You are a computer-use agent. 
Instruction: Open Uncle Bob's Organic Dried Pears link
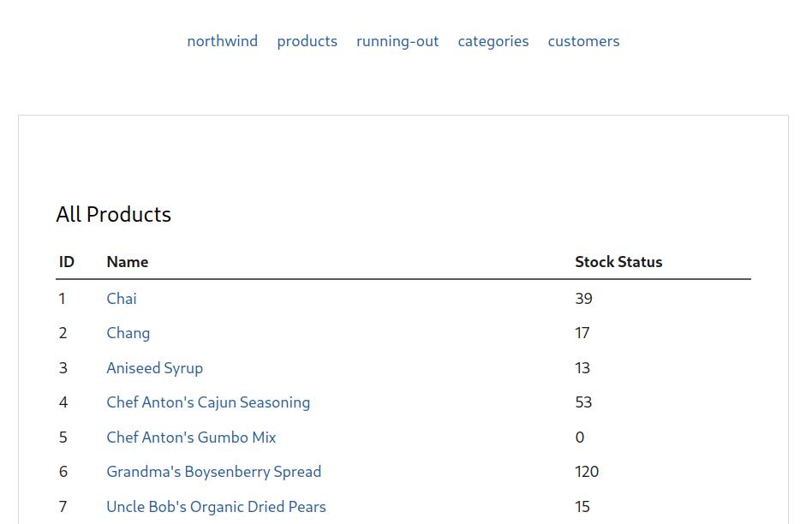point(216,506)
